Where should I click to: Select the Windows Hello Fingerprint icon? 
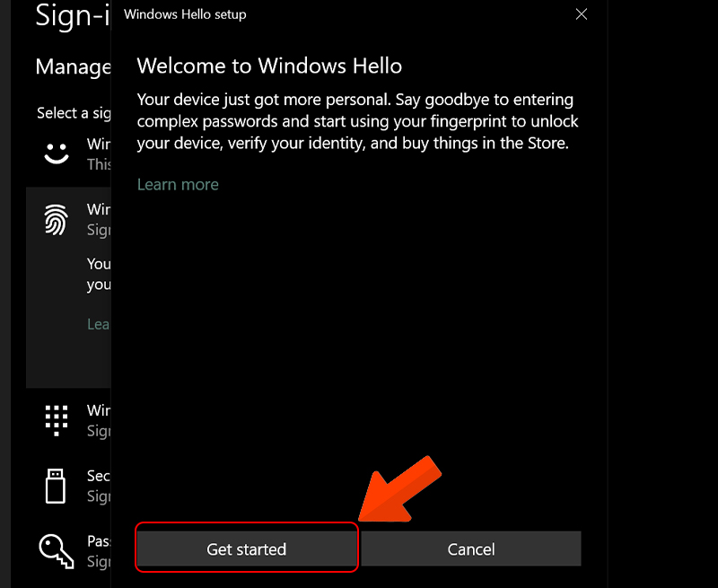click(56, 218)
